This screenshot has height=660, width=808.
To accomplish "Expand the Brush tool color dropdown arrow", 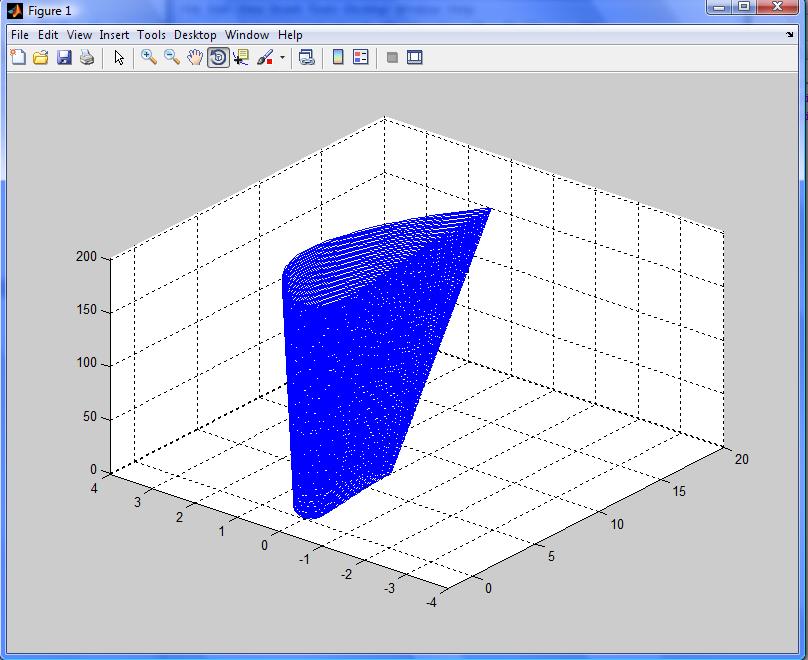I will tap(282, 58).
